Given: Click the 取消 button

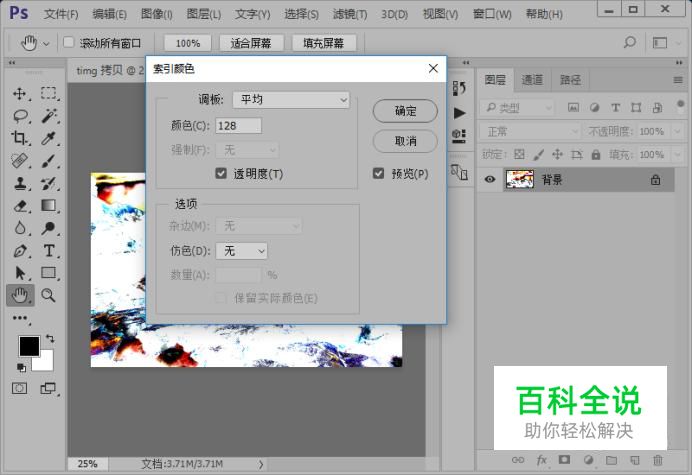Looking at the screenshot, I should pos(405,141).
